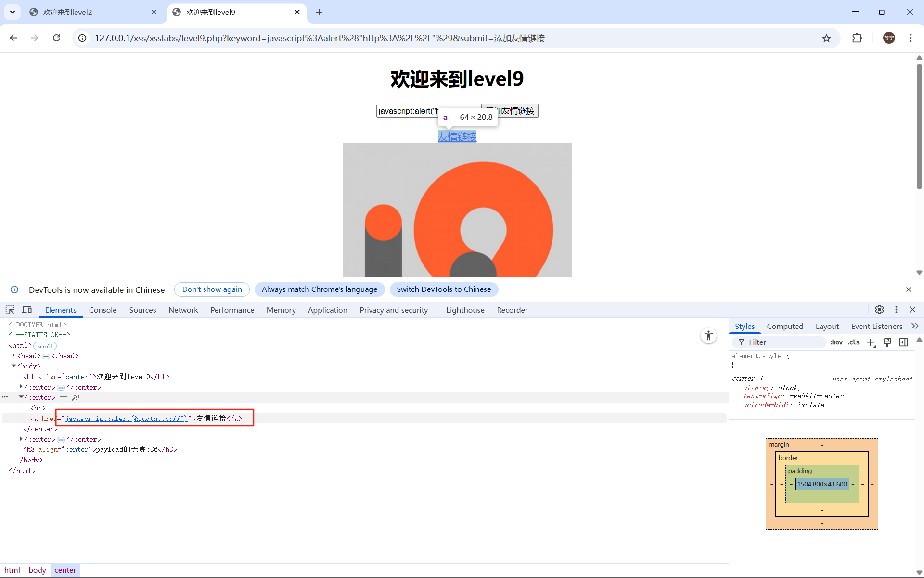Add a new style rule

click(871, 342)
